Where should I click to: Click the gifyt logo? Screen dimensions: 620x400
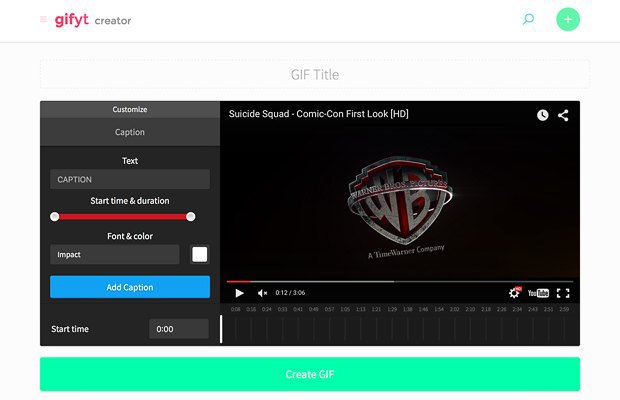tap(72, 19)
